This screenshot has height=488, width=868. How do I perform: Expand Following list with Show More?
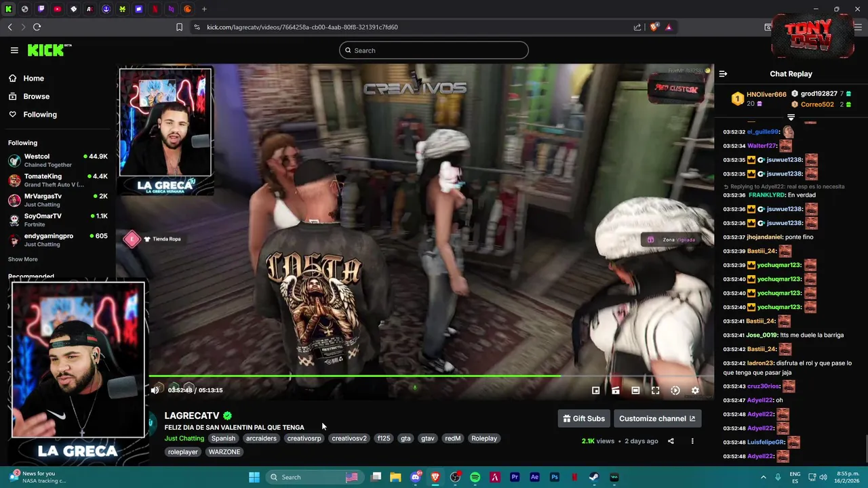(x=22, y=259)
